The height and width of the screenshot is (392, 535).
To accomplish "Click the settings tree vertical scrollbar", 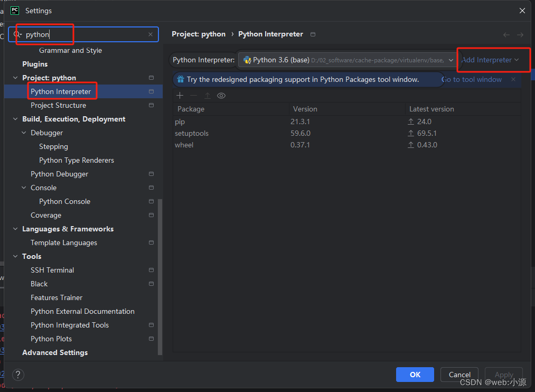I will pyautogui.click(x=159, y=276).
